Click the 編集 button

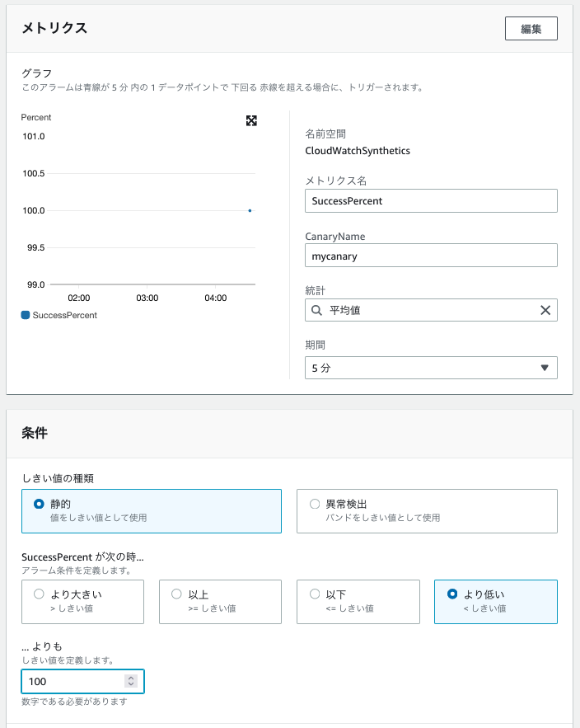[x=531, y=28]
